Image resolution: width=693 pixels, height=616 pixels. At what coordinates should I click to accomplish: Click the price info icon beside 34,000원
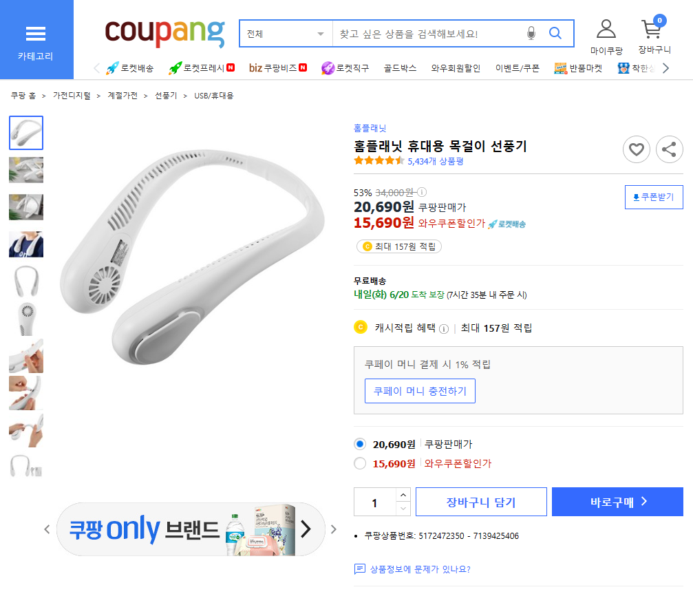coord(422,193)
